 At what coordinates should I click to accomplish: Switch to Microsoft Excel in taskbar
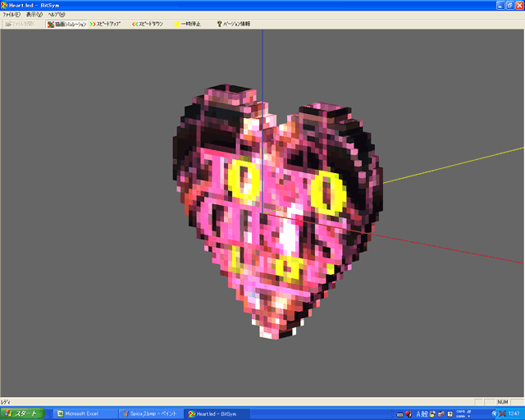(81, 413)
